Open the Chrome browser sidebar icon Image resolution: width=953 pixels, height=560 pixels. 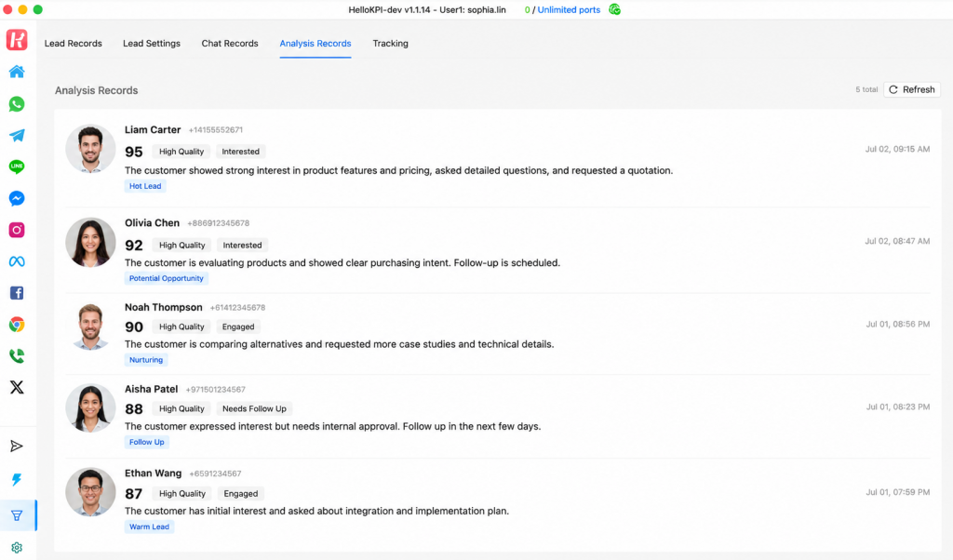click(17, 325)
